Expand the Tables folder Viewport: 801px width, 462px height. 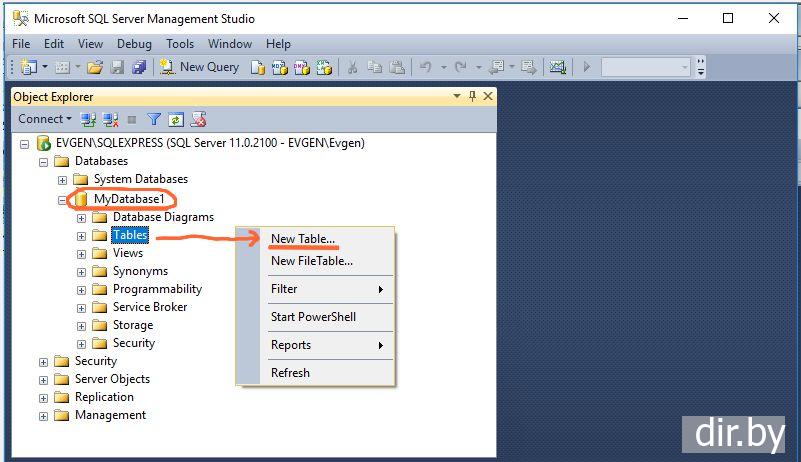tap(81, 237)
